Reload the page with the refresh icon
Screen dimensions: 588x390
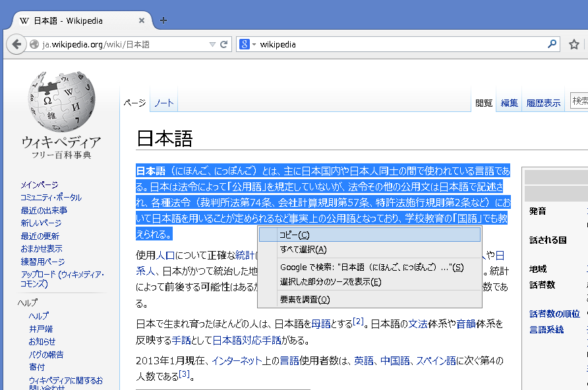point(224,44)
